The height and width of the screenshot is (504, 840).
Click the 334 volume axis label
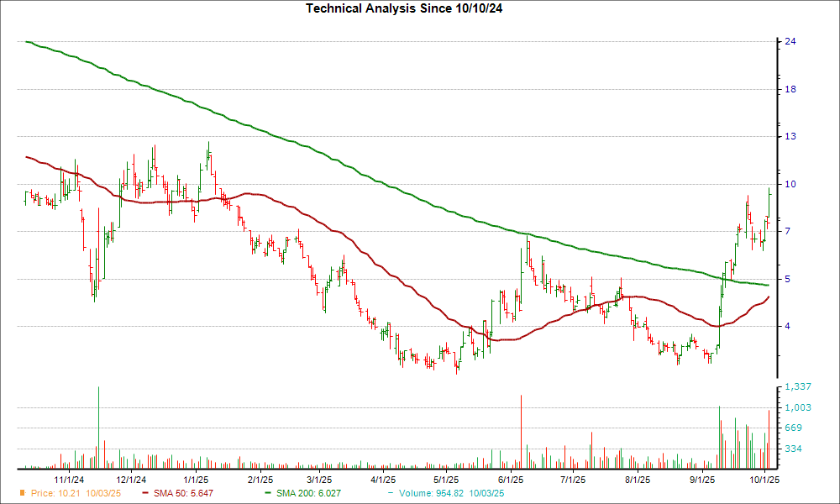pos(794,449)
